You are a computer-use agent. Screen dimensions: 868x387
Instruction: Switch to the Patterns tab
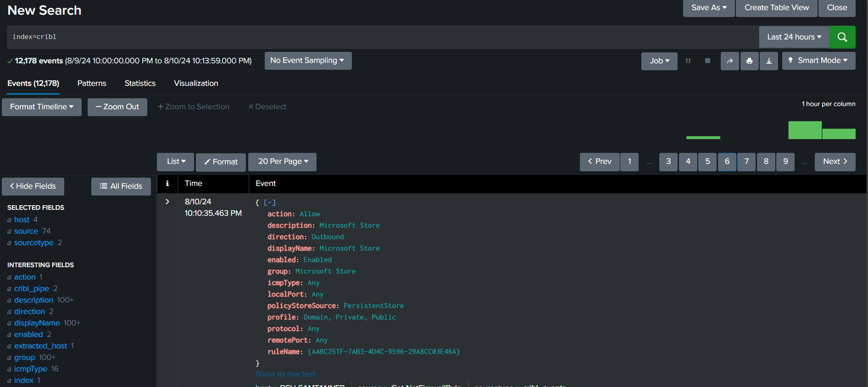coord(92,83)
